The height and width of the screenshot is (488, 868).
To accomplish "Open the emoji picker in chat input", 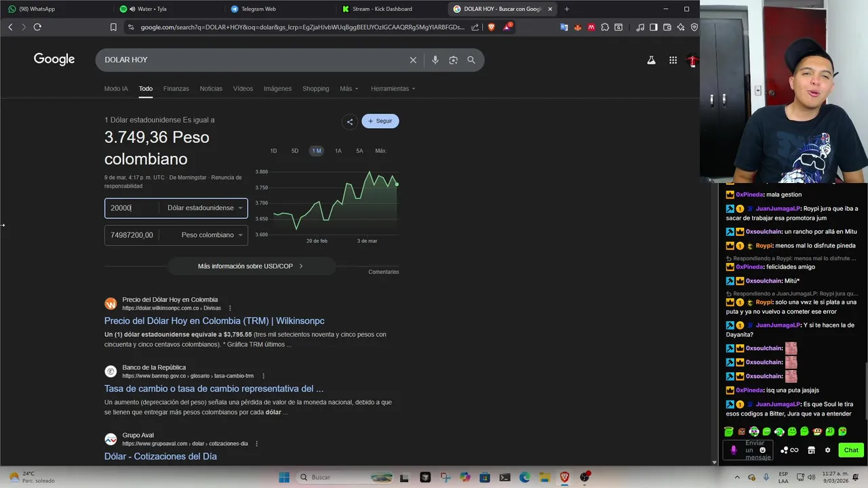I will click(762, 450).
